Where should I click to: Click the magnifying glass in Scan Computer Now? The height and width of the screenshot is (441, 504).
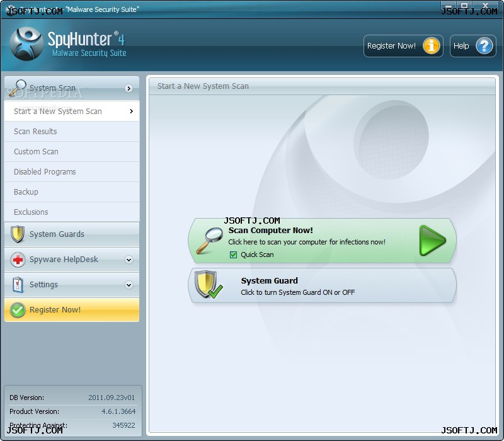point(209,241)
